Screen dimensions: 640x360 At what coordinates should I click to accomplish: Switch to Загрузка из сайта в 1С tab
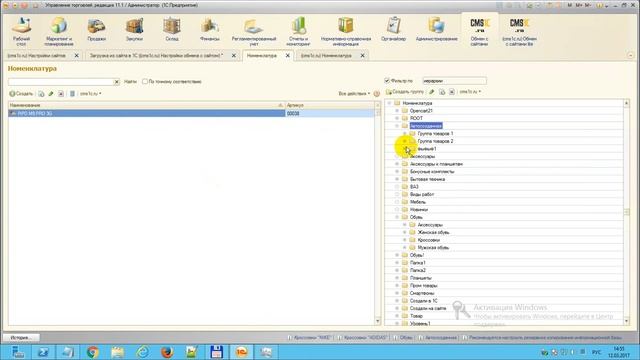[156, 56]
